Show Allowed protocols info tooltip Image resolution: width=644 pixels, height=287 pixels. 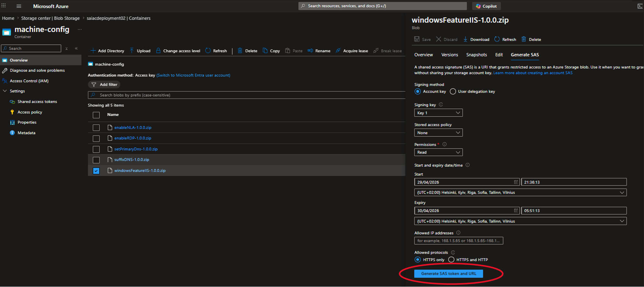click(453, 252)
